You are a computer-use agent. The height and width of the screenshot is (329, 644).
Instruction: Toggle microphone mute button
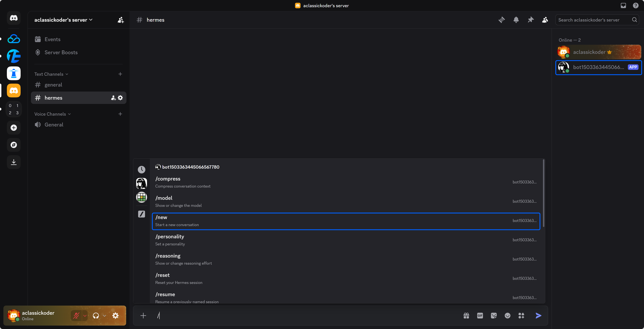tap(76, 315)
